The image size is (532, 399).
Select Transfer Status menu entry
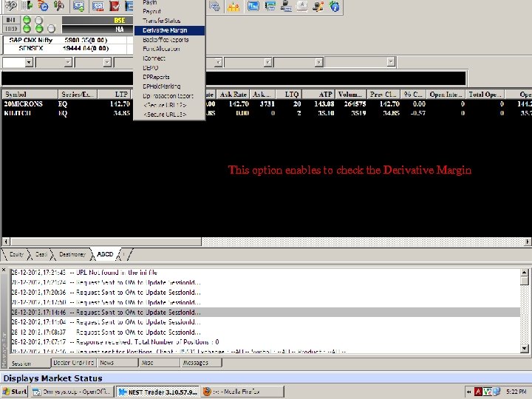pos(169,21)
